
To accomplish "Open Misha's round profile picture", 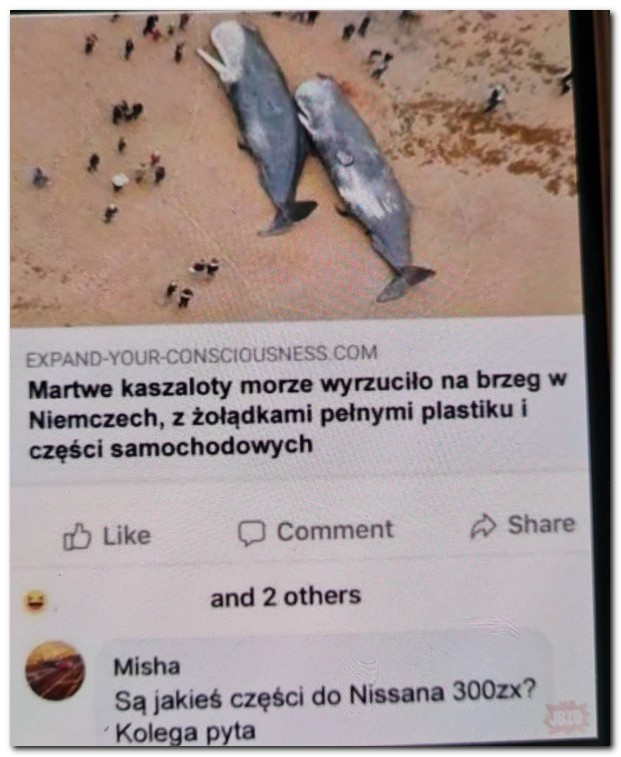I will pyautogui.click(x=55, y=671).
